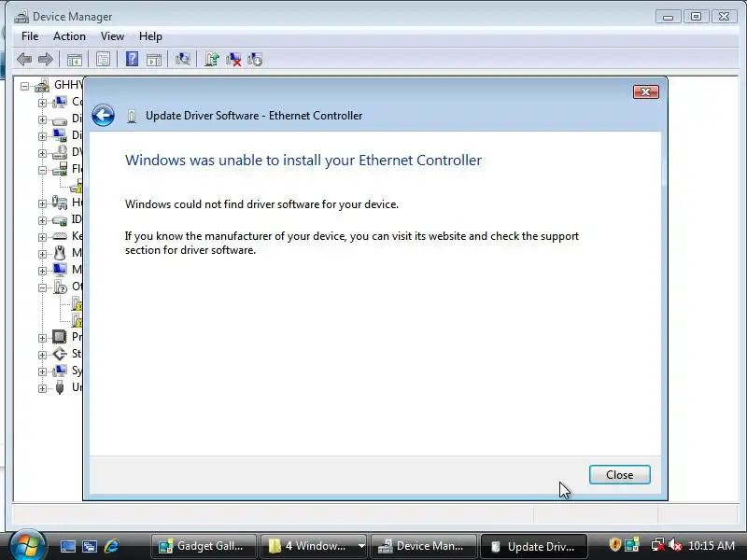Expand the IDE controllers node
Viewport: 747px width, 560px height.
pyautogui.click(x=42, y=220)
